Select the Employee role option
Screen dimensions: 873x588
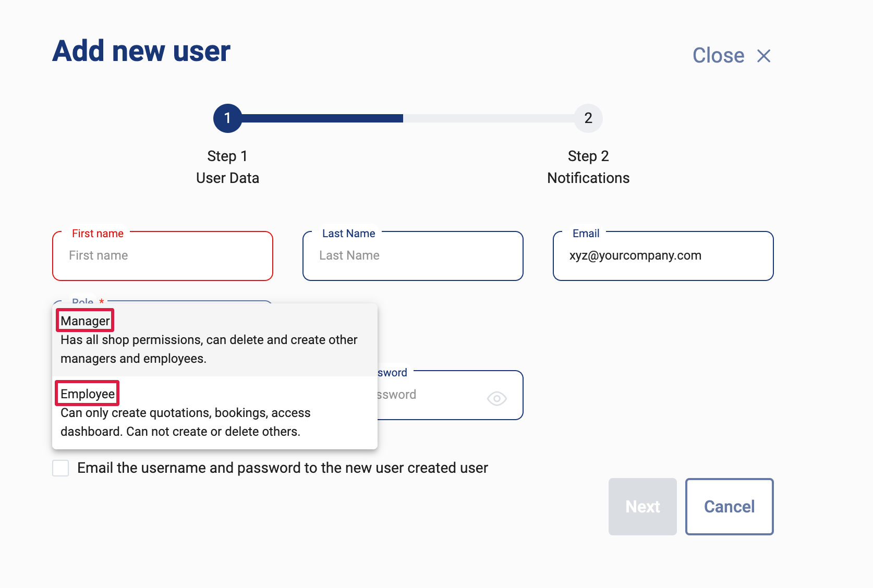point(215,412)
